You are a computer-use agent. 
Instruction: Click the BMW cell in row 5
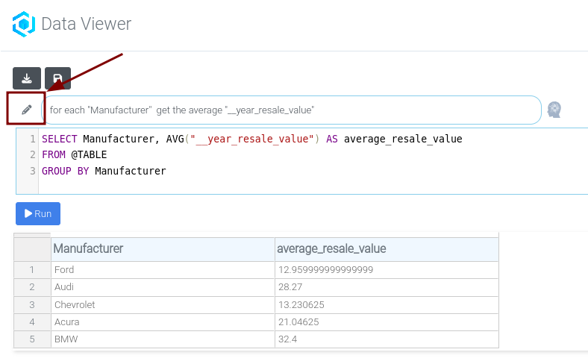[x=163, y=339]
